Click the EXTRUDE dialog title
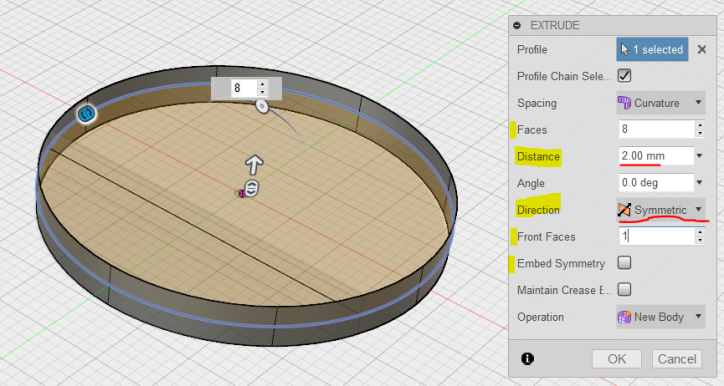The height and width of the screenshot is (386, 724). [x=555, y=25]
